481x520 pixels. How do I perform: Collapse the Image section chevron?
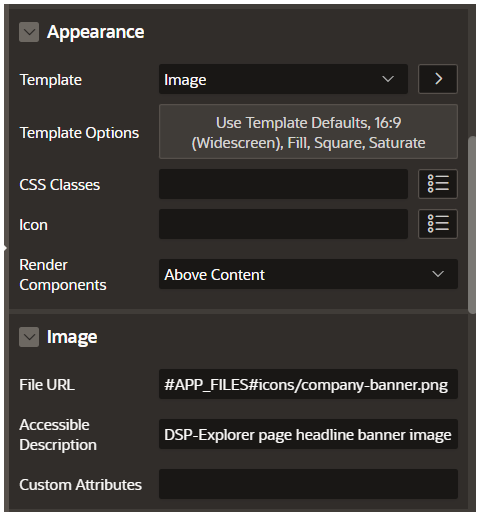coord(29,337)
